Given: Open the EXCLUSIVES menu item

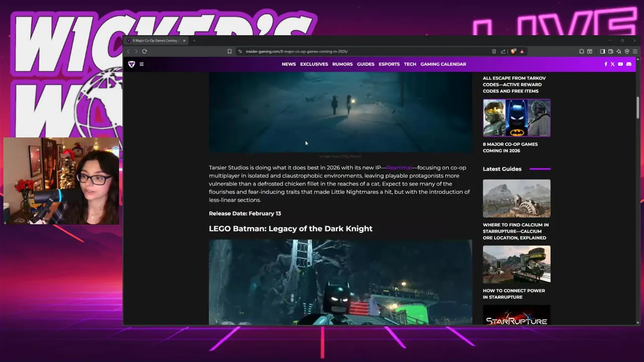Looking at the screenshot, I should pos(314,64).
